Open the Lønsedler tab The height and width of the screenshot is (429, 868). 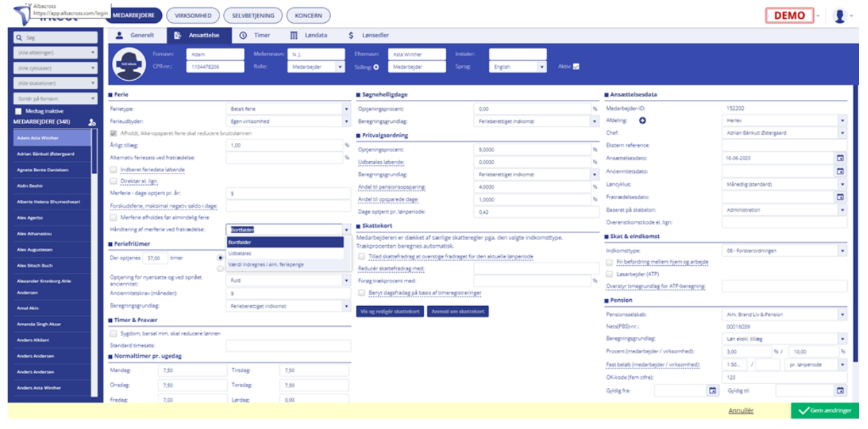point(369,35)
